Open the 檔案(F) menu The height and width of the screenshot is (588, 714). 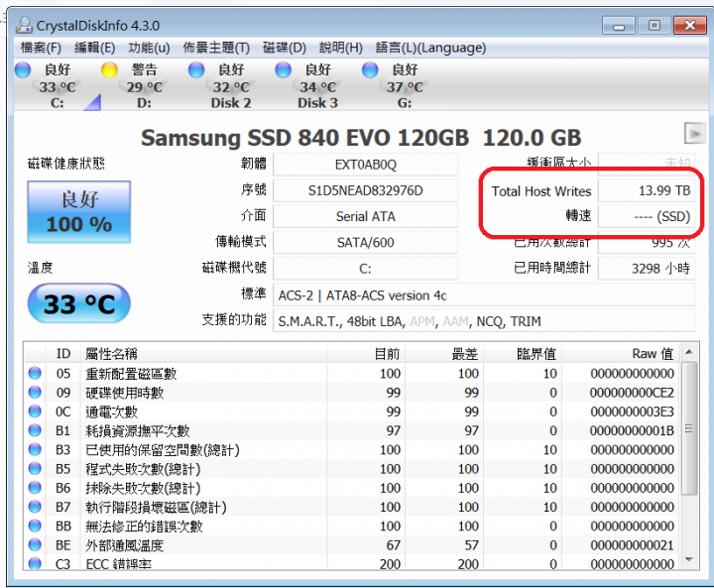pos(41,48)
